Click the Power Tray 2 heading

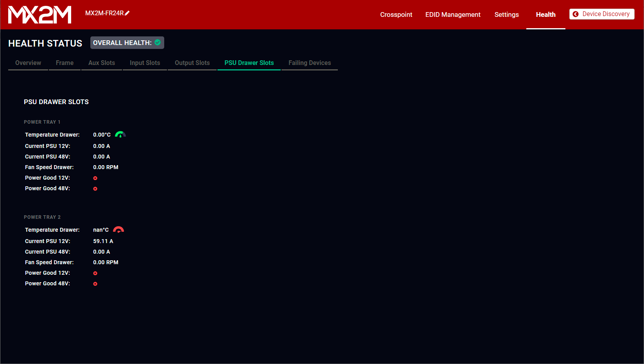point(42,217)
